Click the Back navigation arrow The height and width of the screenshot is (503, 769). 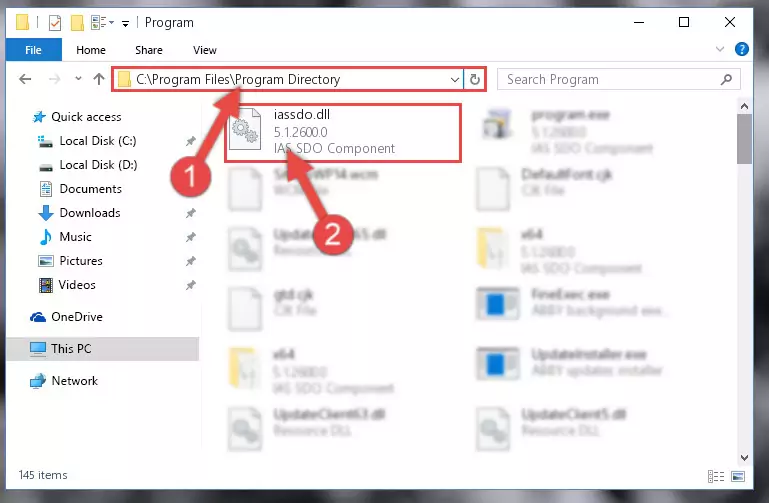point(25,79)
